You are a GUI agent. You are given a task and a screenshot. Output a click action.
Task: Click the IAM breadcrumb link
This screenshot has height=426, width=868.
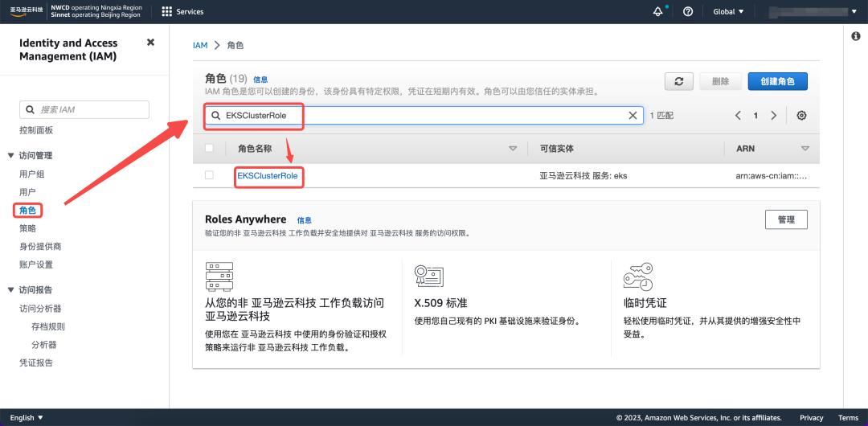click(200, 46)
